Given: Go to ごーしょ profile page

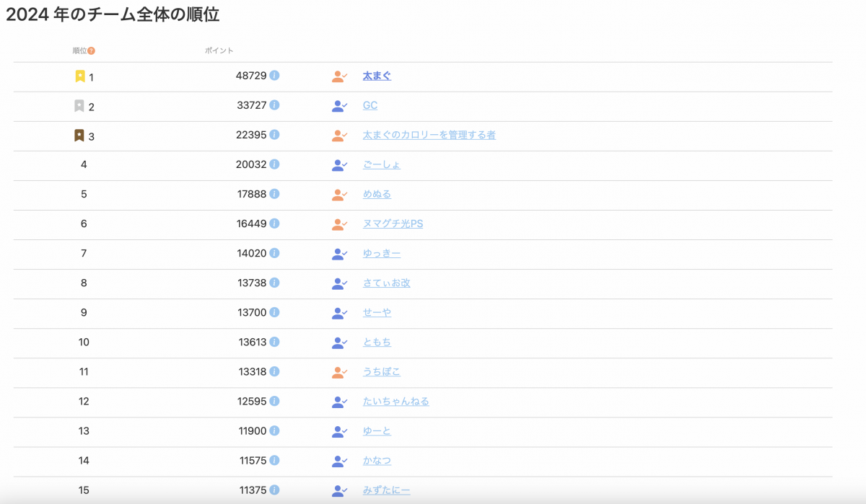Looking at the screenshot, I should [x=382, y=164].
